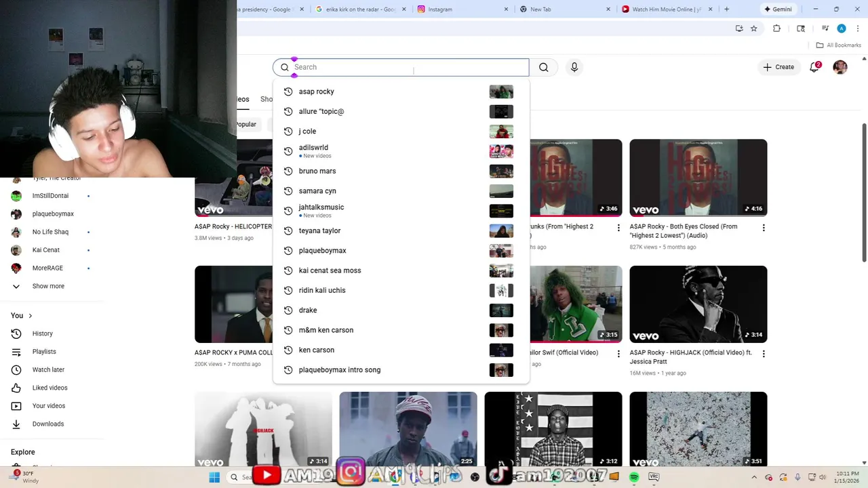Open the YouTube account avatar menu
This screenshot has width=868, height=488.
click(x=840, y=67)
